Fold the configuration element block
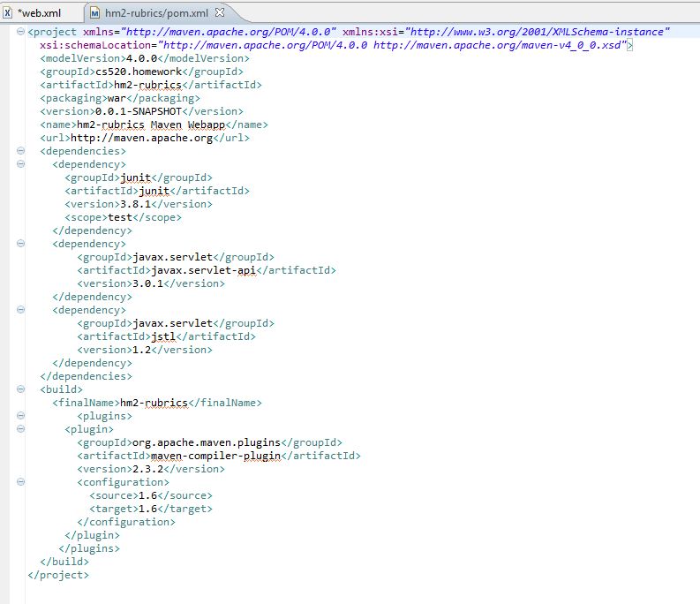Screen dimensions: 700x604 tap(19, 482)
